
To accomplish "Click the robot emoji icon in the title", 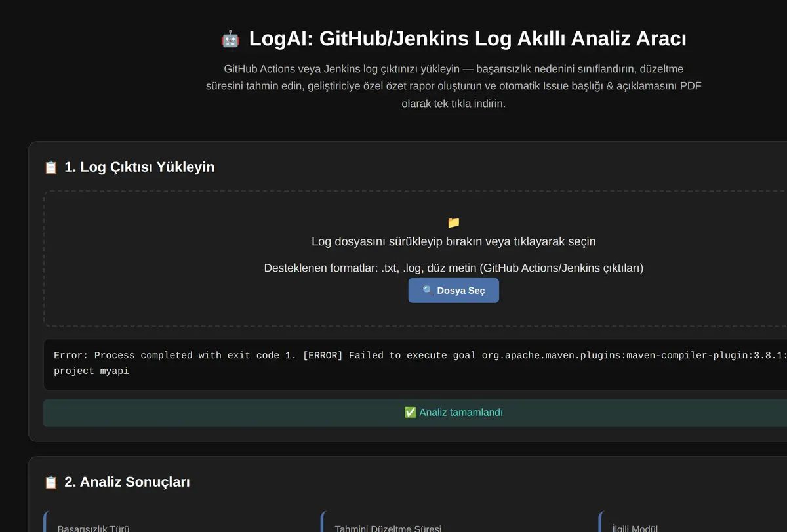I will 230,39.
